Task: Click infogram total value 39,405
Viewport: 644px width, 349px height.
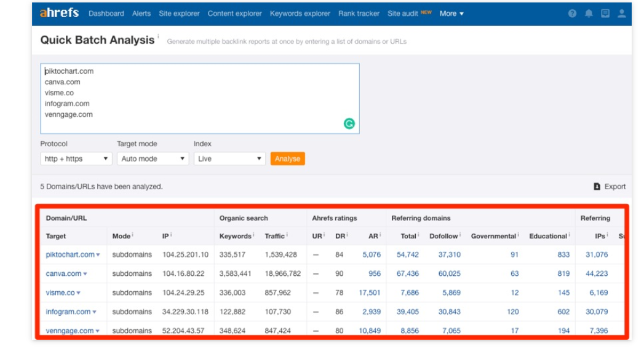Action: [x=408, y=312]
